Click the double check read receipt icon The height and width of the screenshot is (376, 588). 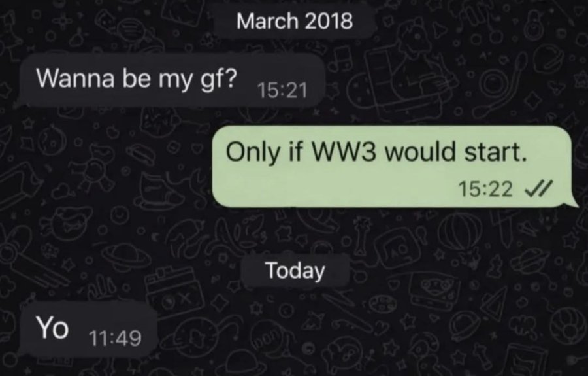coord(538,188)
